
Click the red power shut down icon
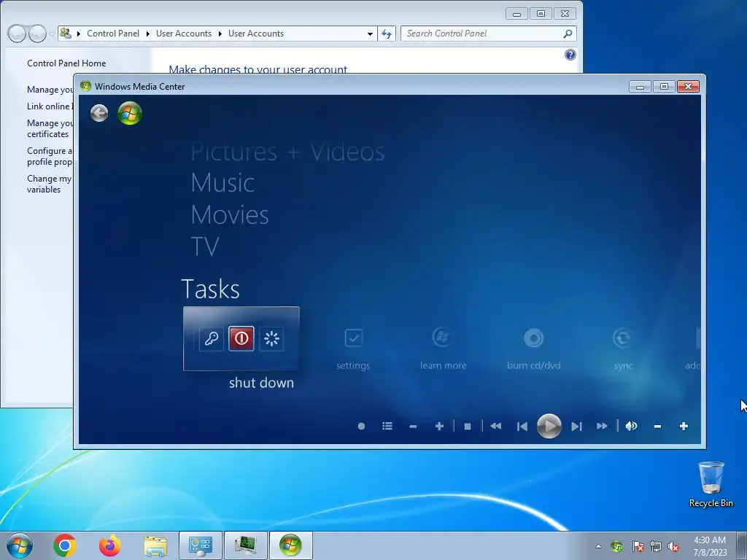pyautogui.click(x=241, y=338)
